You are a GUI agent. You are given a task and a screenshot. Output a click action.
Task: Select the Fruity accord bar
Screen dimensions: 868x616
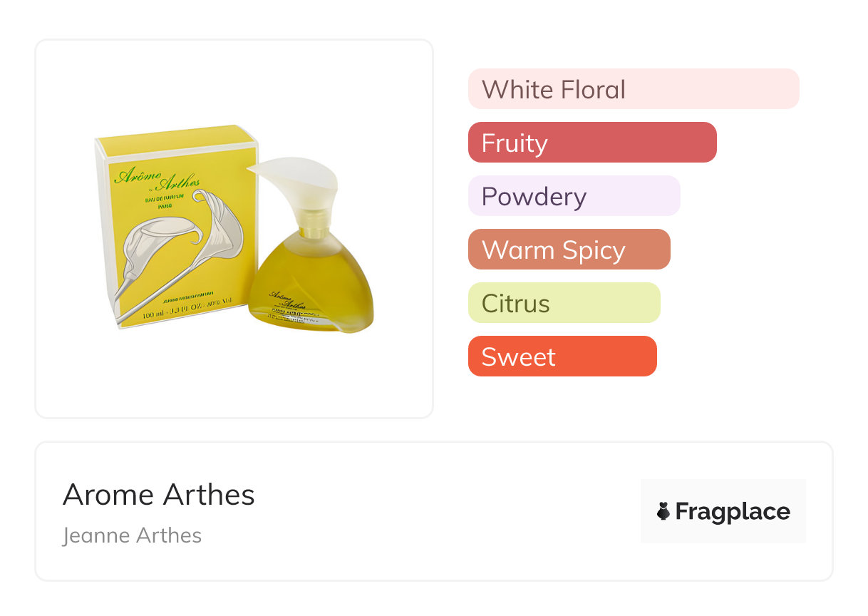coord(591,143)
